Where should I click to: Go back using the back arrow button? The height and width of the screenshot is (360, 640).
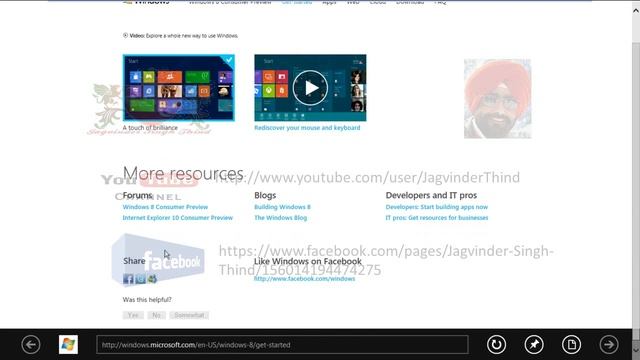pos(31,344)
